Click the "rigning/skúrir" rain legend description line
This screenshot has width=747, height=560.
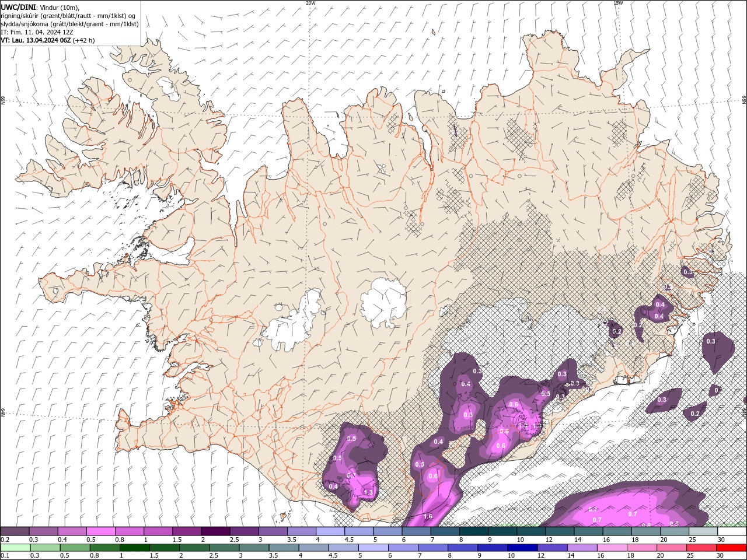coord(69,16)
